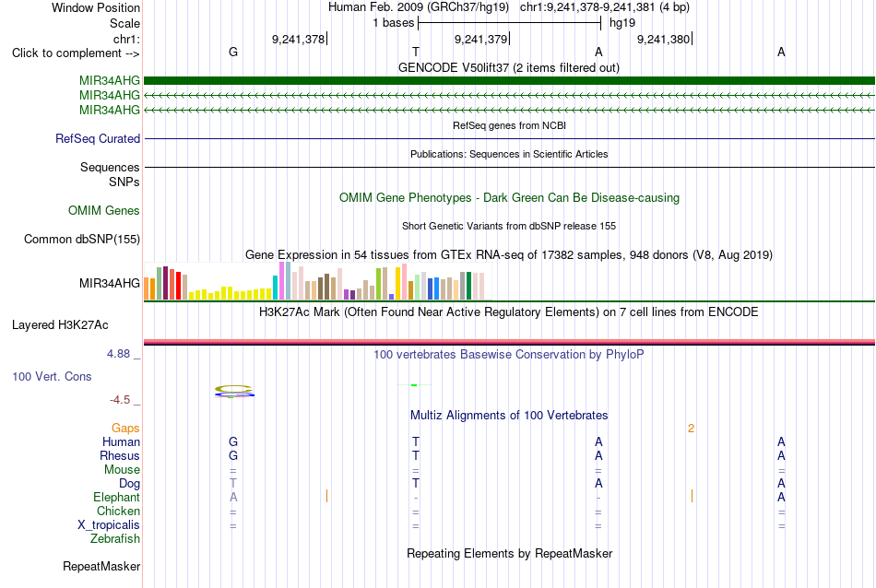Image resolution: width=876 pixels, height=588 pixels.
Task: Select the Elephant species label
Action: coord(117,497)
